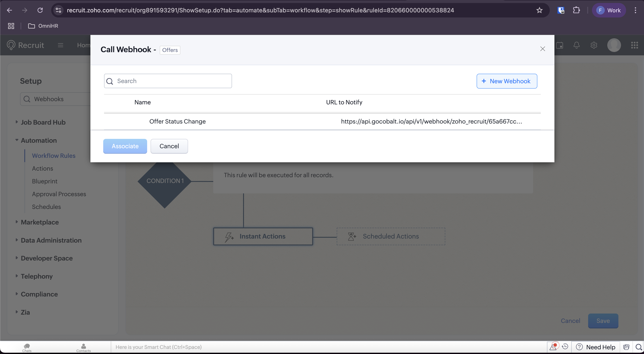The width and height of the screenshot is (644, 354).
Task: Expand the Job Board Hub section
Action: [x=43, y=122]
